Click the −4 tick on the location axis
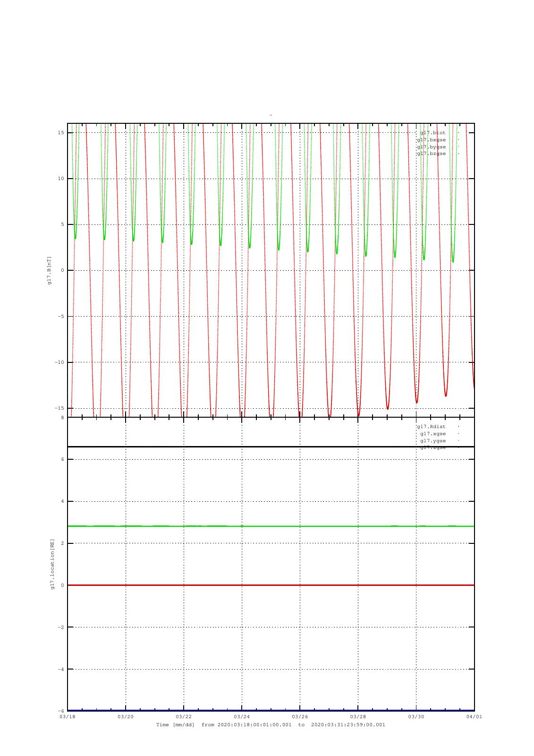534x756 pixels. coord(60,670)
